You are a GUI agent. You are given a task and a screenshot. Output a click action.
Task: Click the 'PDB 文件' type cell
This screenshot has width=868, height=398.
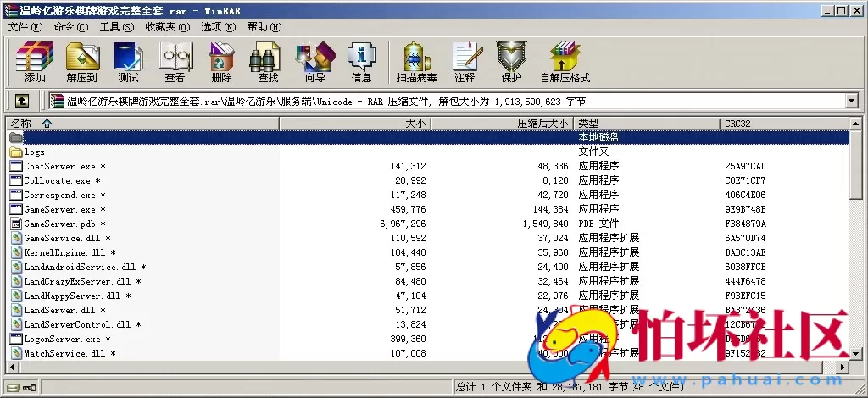coord(599,224)
